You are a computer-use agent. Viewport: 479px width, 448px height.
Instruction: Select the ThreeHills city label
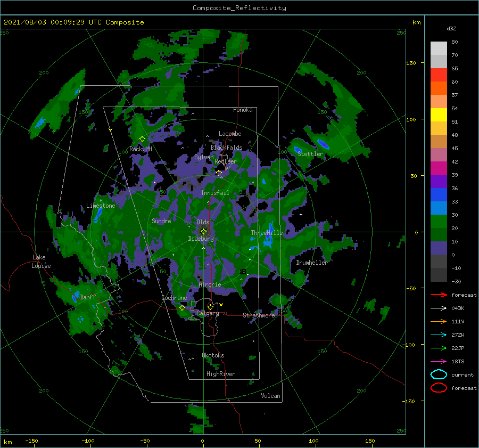[x=267, y=233]
